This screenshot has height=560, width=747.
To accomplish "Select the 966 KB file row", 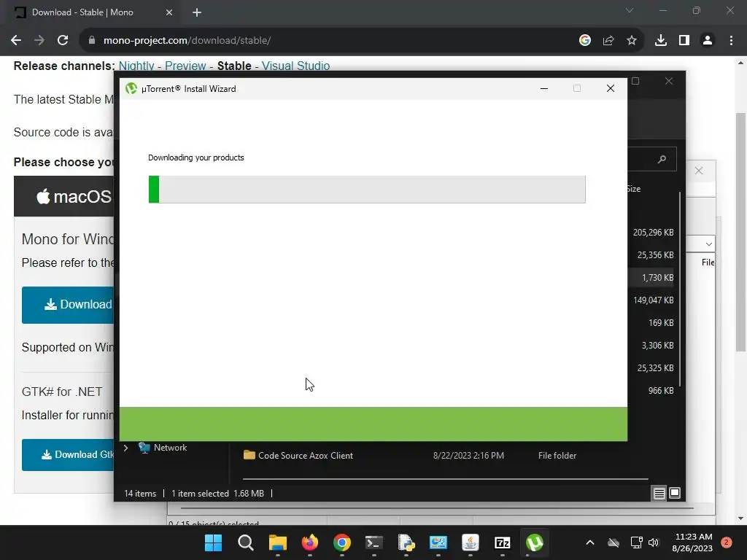I will [x=661, y=391].
